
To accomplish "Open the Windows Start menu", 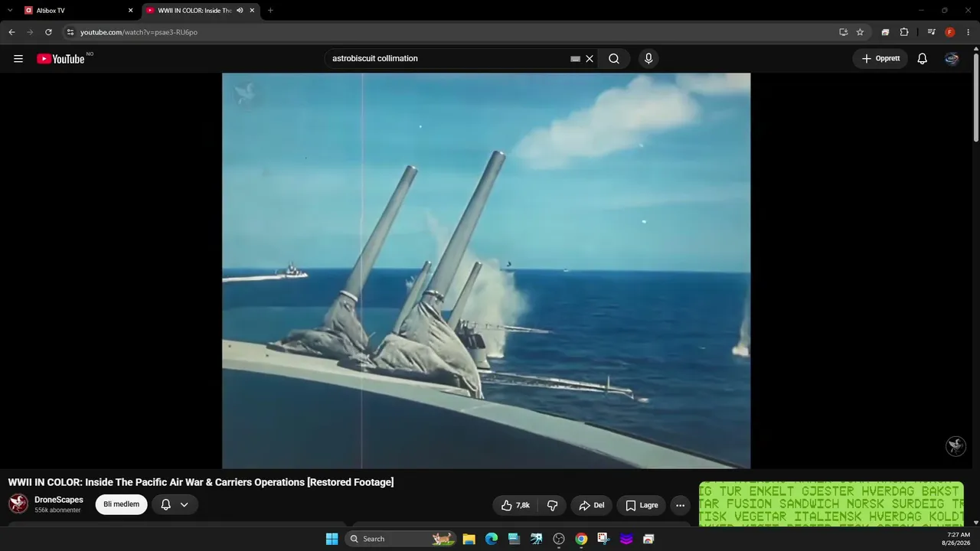I will coord(332,539).
